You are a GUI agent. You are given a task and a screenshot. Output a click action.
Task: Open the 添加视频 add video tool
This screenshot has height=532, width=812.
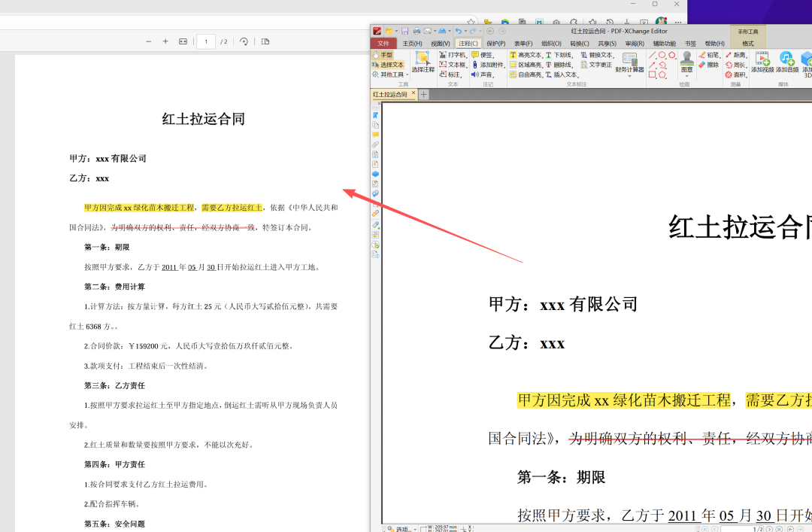(761, 62)
